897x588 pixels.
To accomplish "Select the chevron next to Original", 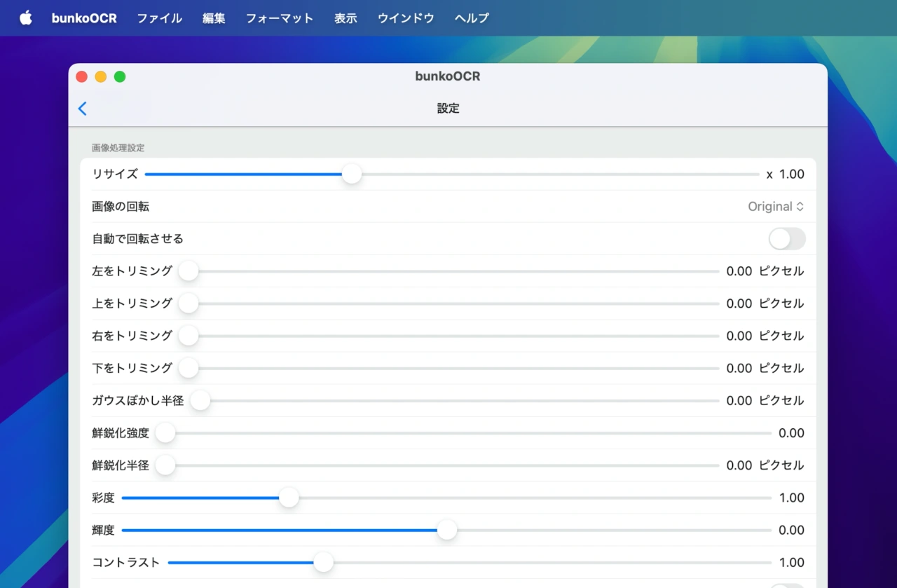I will [800, 206].
